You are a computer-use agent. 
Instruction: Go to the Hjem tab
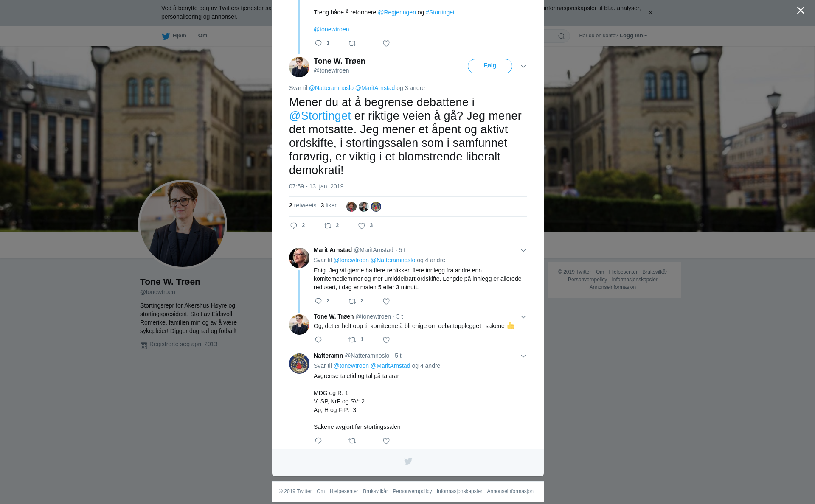(174, 36)
